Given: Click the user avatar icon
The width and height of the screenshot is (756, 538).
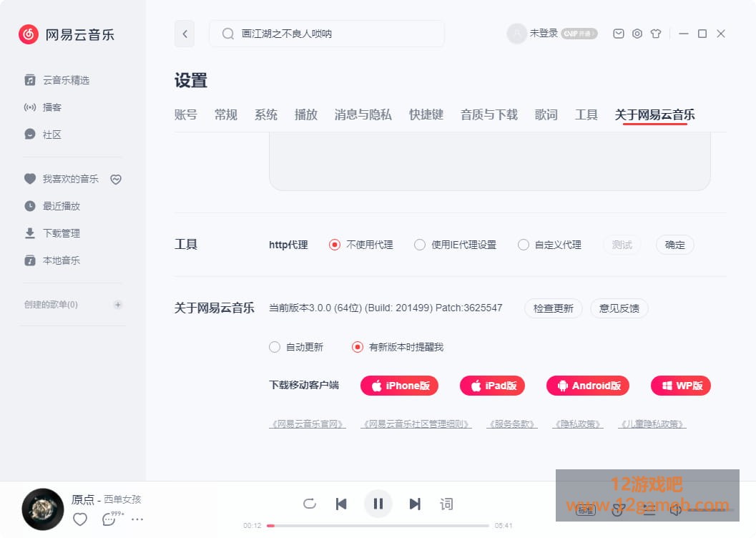Looking at the screenshot, I should point(516,34).
